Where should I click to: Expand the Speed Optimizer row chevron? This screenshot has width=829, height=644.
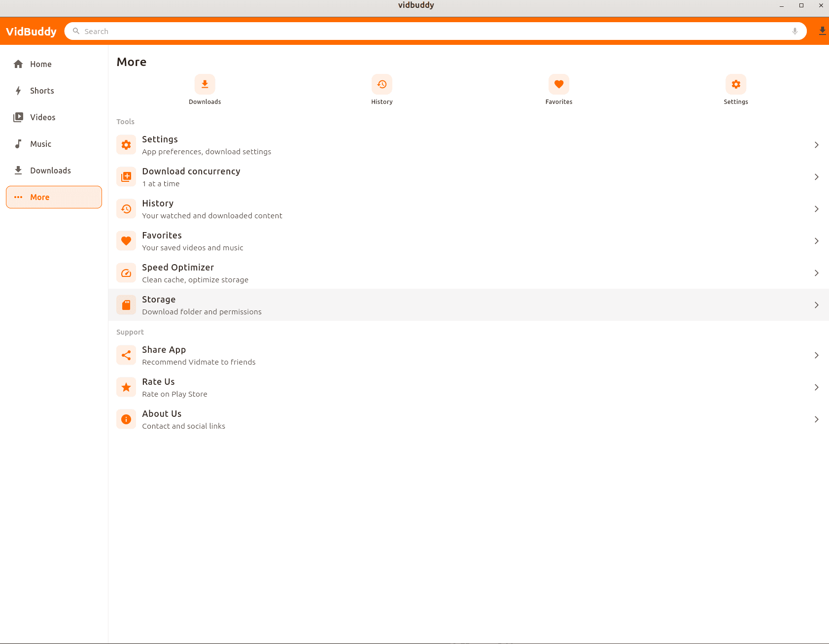(817, 273)
